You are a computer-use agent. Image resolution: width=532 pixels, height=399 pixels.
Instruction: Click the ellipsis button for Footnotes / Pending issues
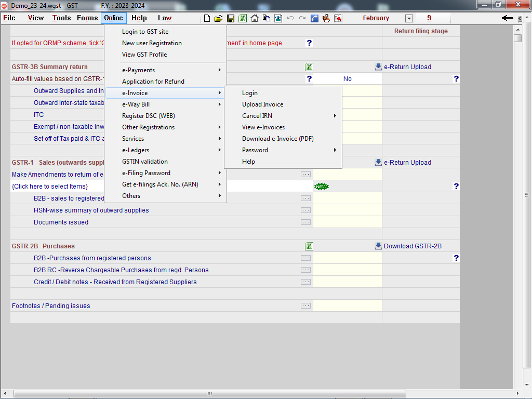305,306
